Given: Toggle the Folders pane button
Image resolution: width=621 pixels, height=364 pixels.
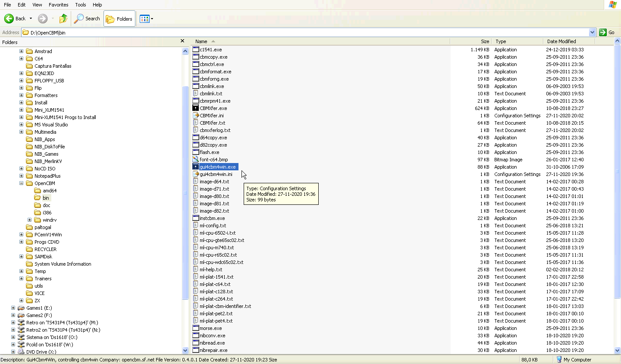Looking at the screenshot, I should click(119, 19).
